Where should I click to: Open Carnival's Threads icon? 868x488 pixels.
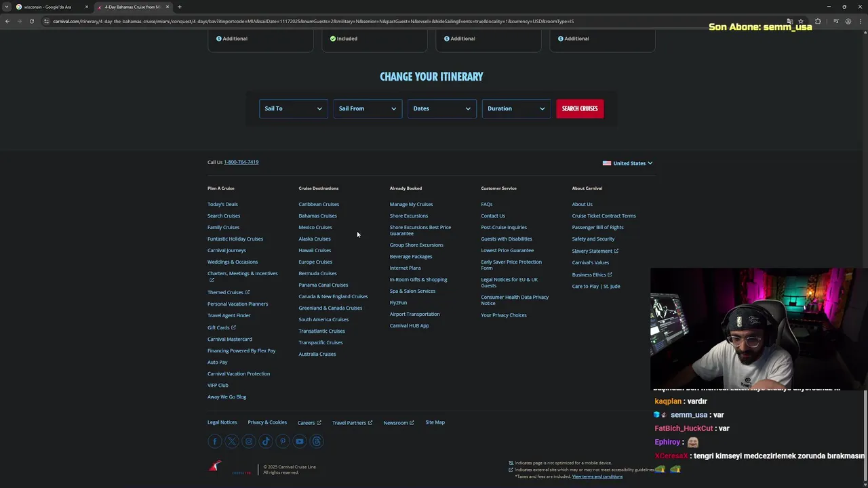pyautogui.click(x=317, y=441)
